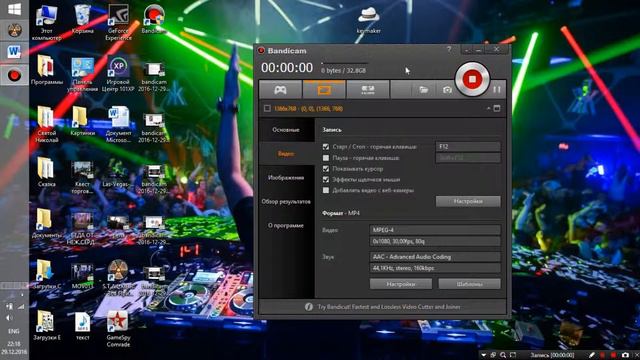Screen dimensions: 640x360
Task: Toggle the Показывать курсор checkbox
Action: pos(326,169)
